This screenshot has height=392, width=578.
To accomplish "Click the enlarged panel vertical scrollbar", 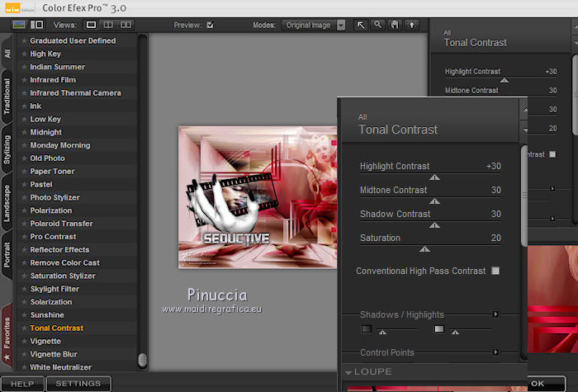I will pyautogui.click(x=524, y=196).
